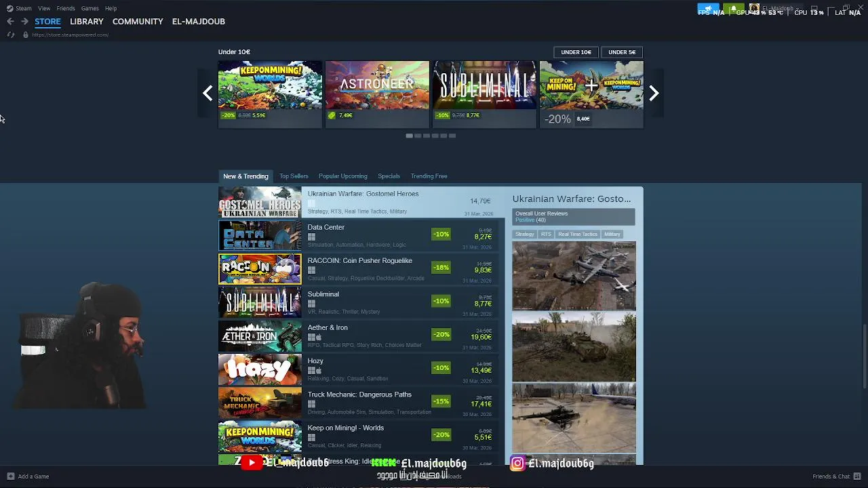Image resolution: width=868 pixels, height=488 pixels.
Task: Click the -10% badge on Data Center
Action: [441, 235]
